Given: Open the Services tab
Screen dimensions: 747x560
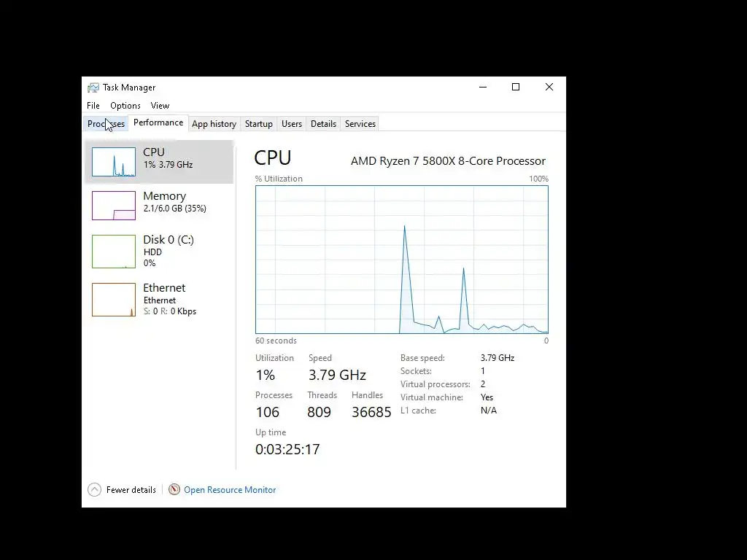Looking at the screenshot, I should tap(360, 124).
